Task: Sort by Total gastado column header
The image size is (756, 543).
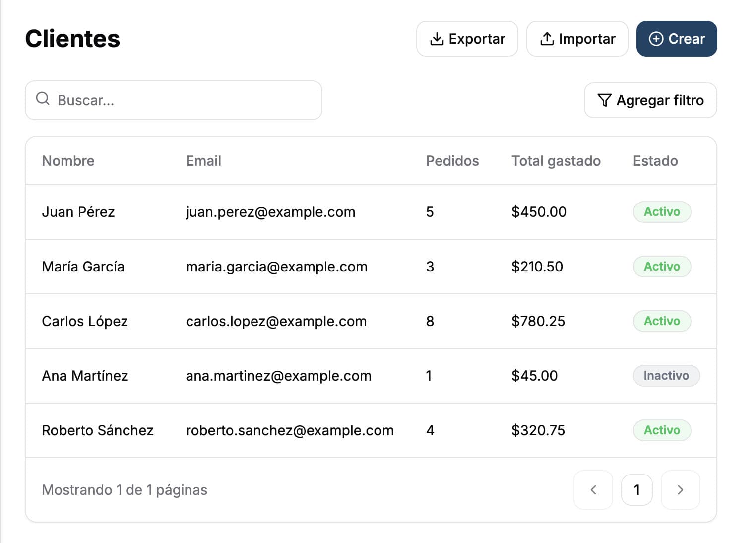Action: click(x=556, y=161)
